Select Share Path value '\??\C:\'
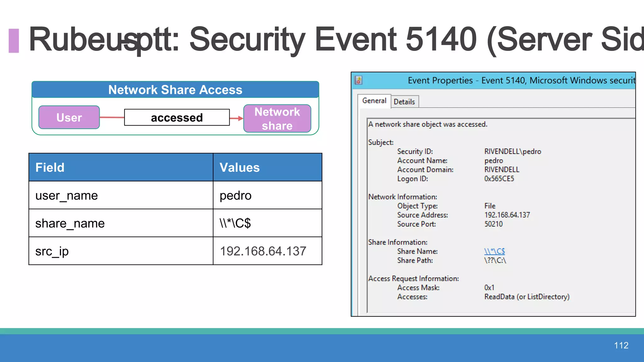Image resolution: width=644 pixels, height=362 pixels. tap(495, 261)
